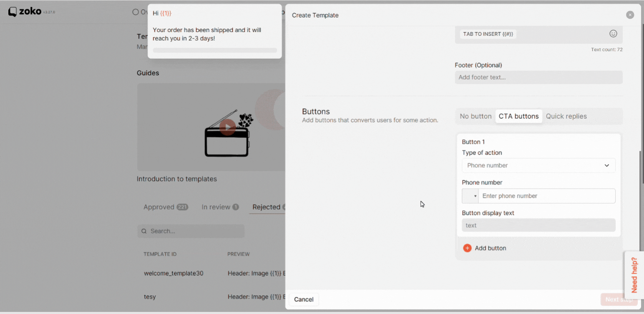The image size is (644, 314).
Task: Click the {{1}} variable in message preview
Action: point(166,13)
